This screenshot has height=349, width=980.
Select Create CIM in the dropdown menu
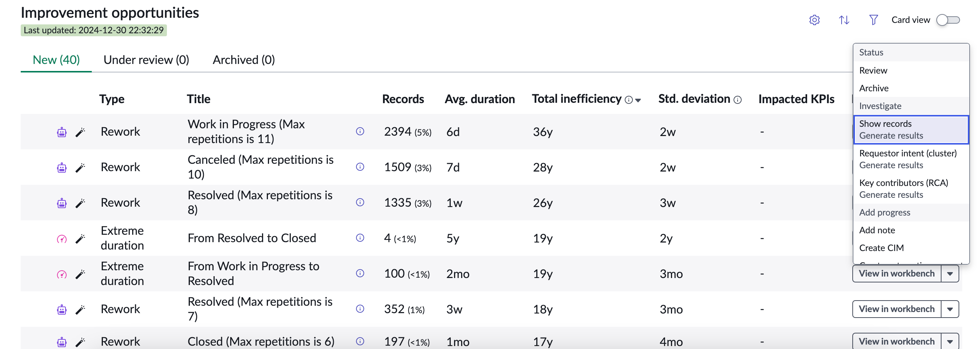pyautogui.click(x=911, y=247)
